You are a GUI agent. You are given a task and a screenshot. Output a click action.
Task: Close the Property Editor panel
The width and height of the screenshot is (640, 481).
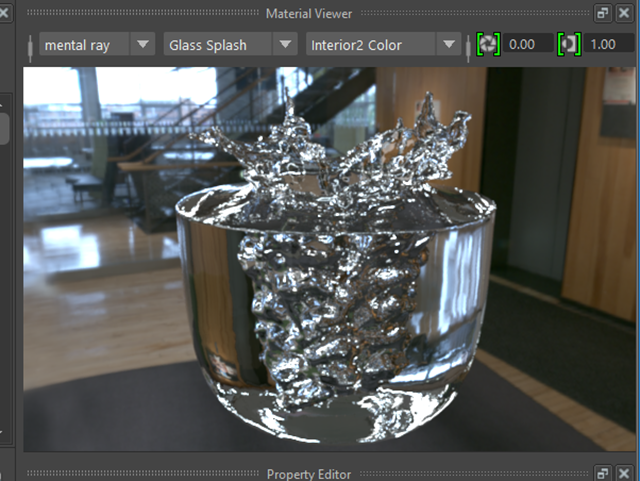tap(624, 474)
